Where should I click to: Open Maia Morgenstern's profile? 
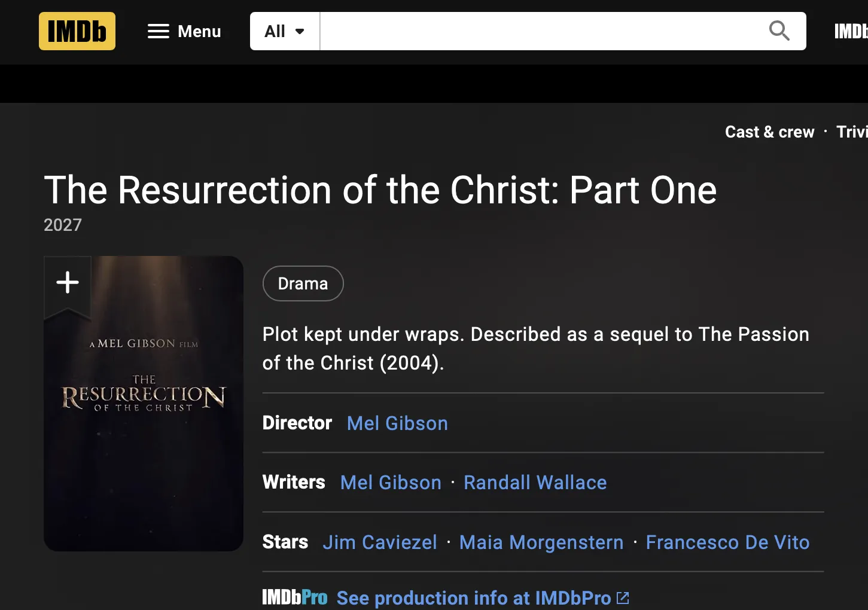click(541, 542)
